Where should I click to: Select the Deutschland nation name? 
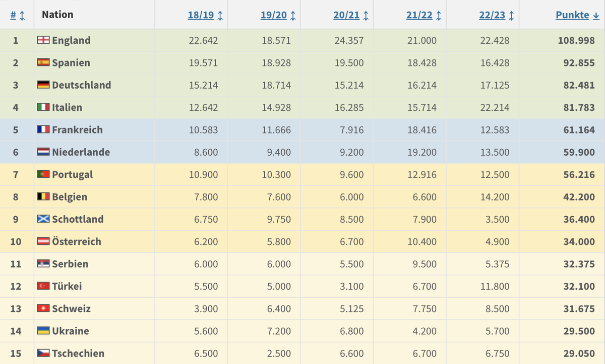pos(82,85)
